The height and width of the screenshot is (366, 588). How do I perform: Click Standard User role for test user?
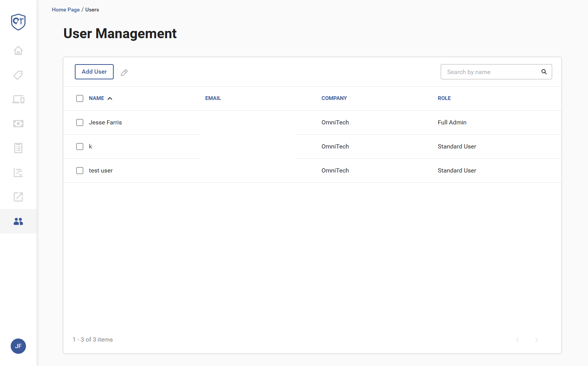457,171
